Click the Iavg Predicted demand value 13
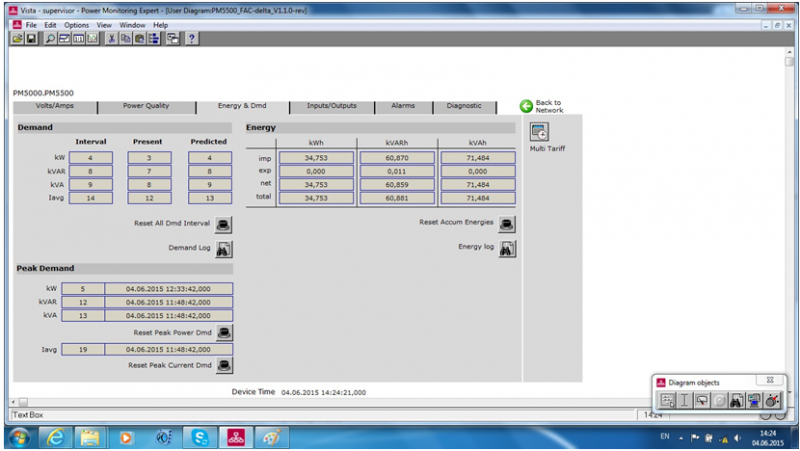Image resolution: width=800 pixels, height=451 pixels. [x=210, y=198]
